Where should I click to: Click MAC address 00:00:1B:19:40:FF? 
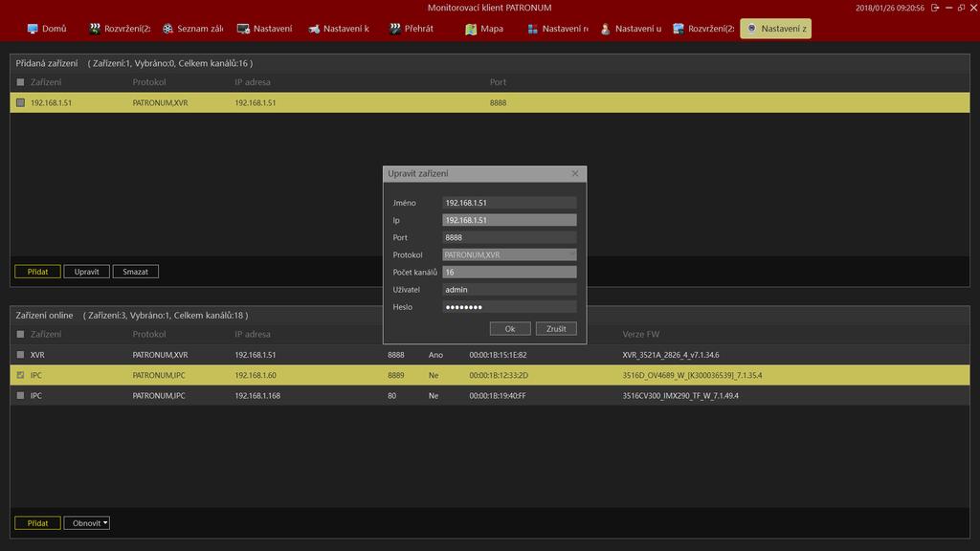point(498,396)
